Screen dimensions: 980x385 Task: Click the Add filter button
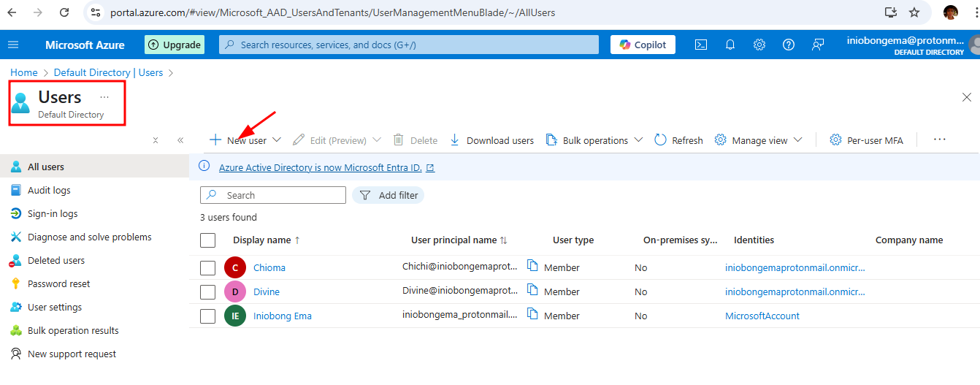point(388,195)
